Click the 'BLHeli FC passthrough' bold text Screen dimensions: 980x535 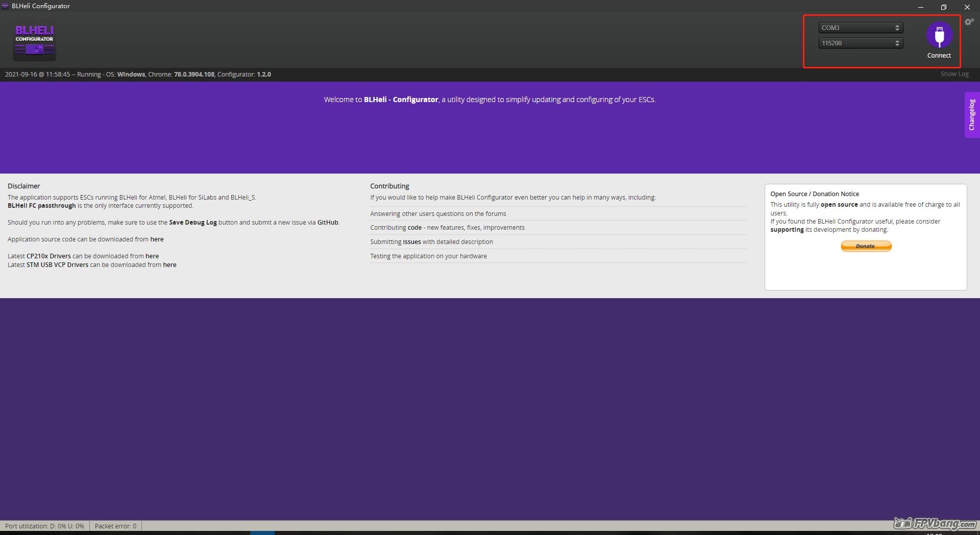pos(41,206)
